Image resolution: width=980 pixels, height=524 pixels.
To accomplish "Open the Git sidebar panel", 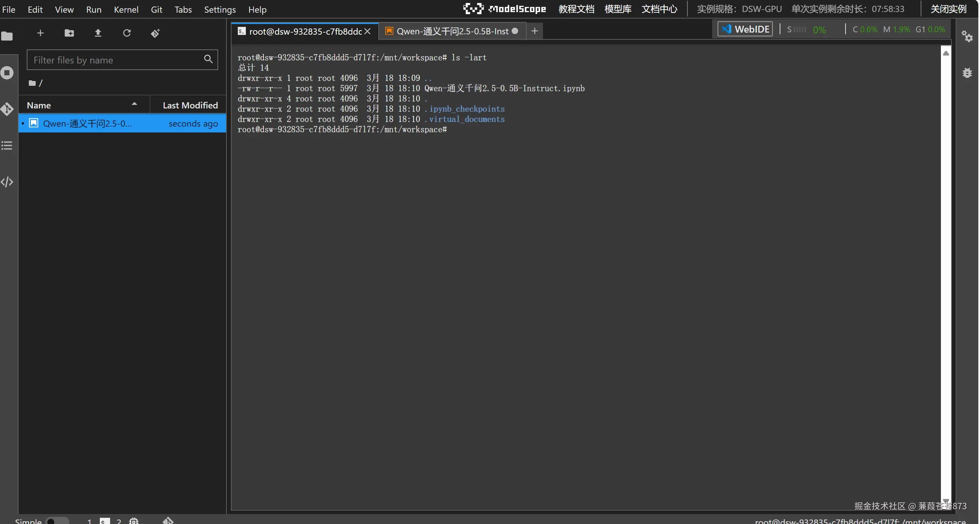I will pyautogui.click(x=7, y=109).
